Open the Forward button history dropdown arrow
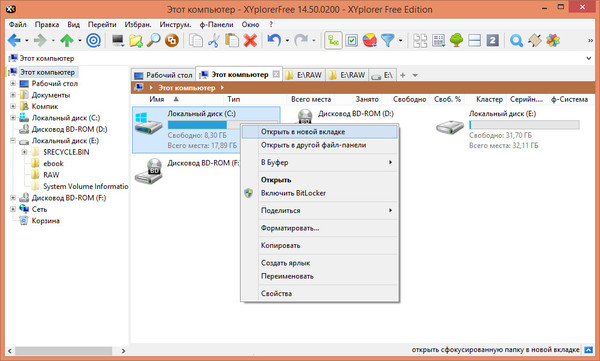The image size is (600, 361). pyautogui.click(x=53, y=41)
